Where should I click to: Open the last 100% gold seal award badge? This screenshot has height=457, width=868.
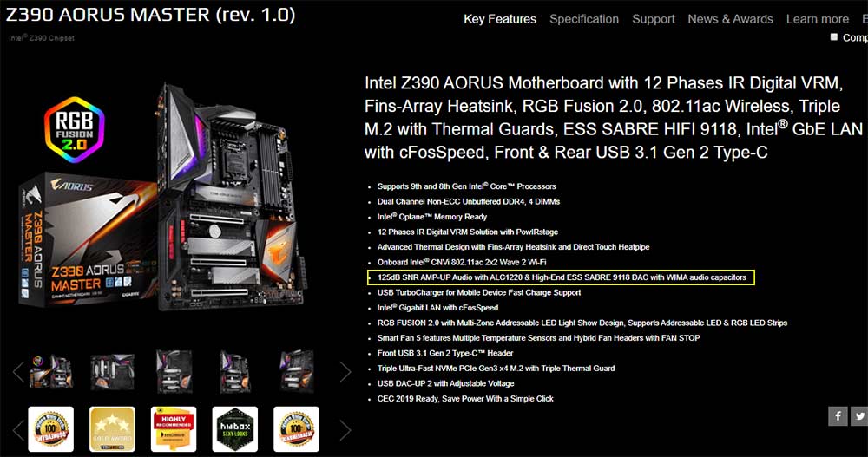[x=296, y=429]
